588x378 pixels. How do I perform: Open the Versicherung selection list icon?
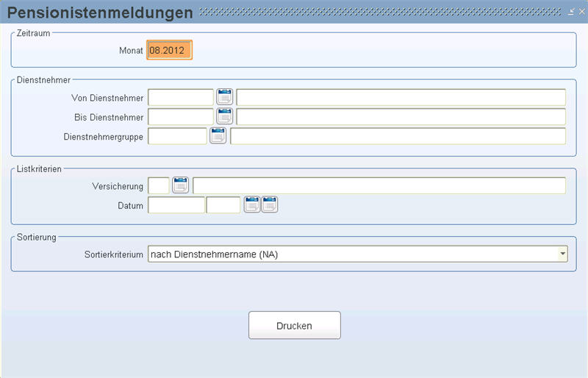[180, 185]
